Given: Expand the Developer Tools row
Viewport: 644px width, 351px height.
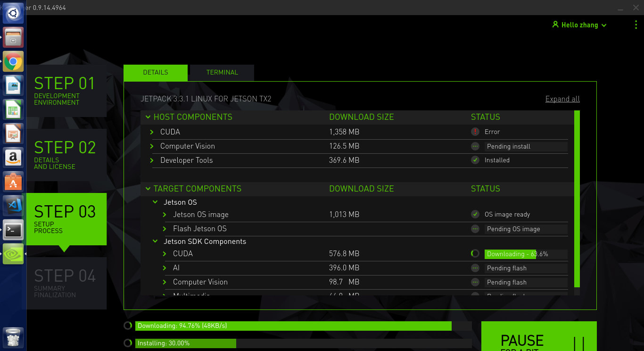Looking at the screenshot, I should point(152,160).
